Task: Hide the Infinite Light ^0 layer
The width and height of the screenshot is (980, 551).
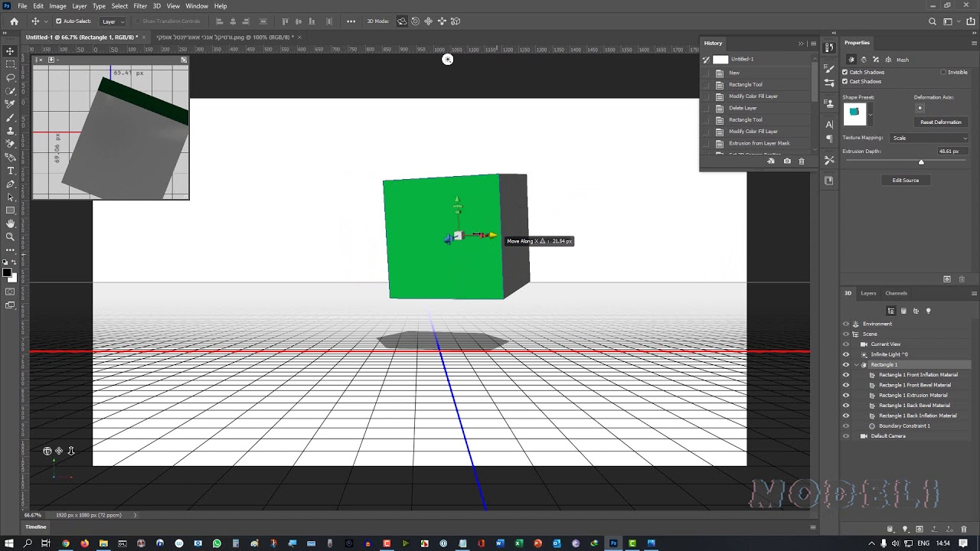Action: click(846, 354)
